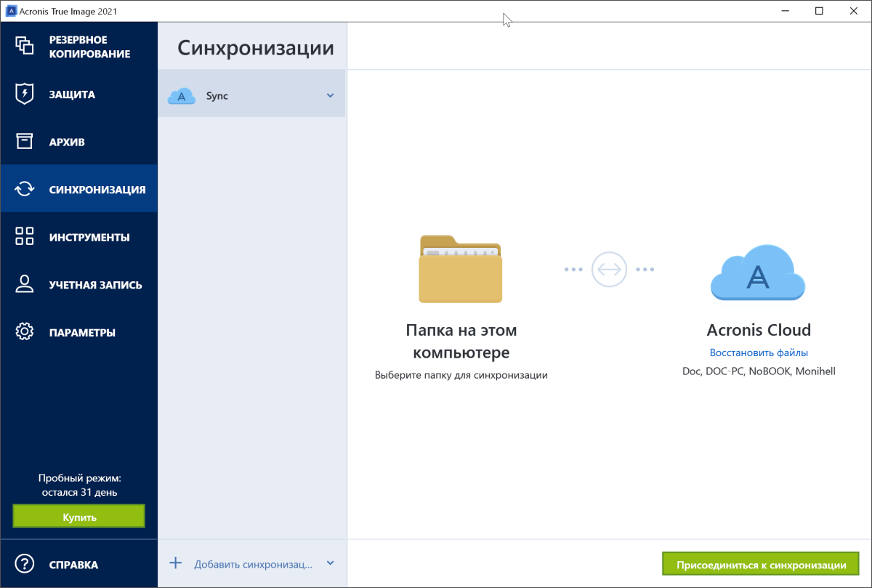The image size is (872, 588).
Task: Open the Инструменты section
Action: (x=78, y=237)
